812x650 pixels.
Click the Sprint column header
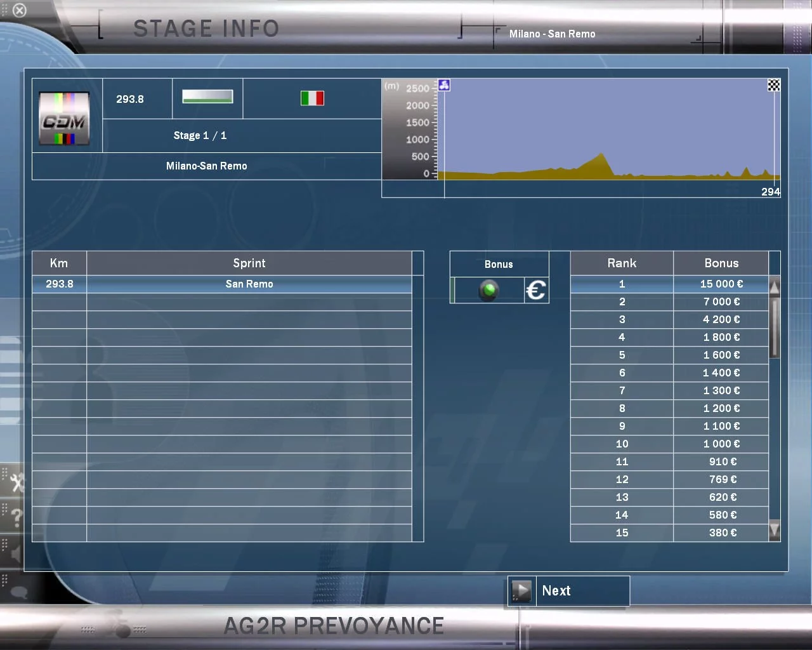tap(249, 263)
